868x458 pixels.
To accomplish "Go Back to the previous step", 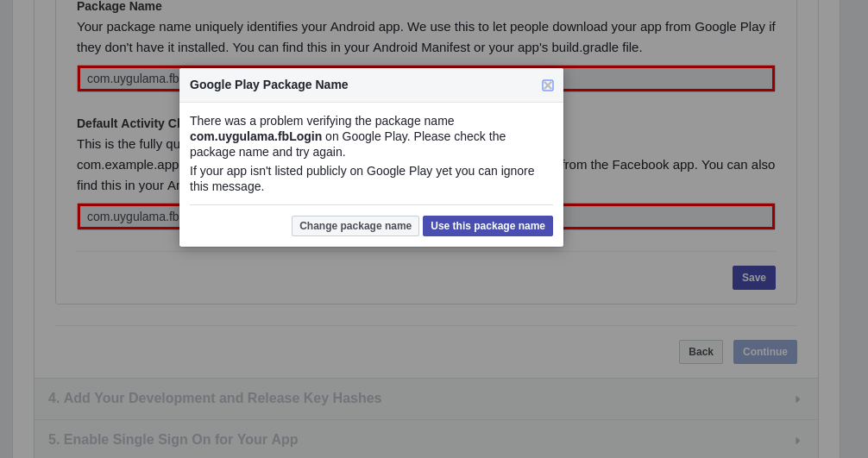I will point(701,352).
